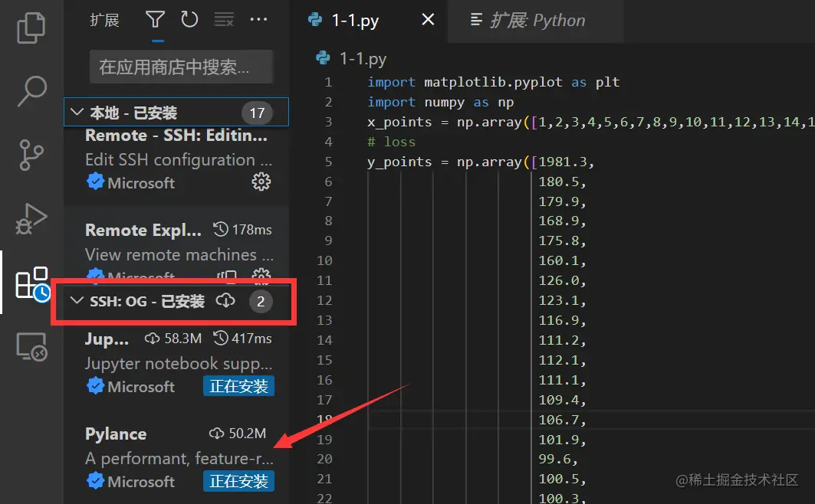This screenshot has height=504, width=815.
Task: Open manage gear for Remote Explorer extension
Action: tap(261, 276)
